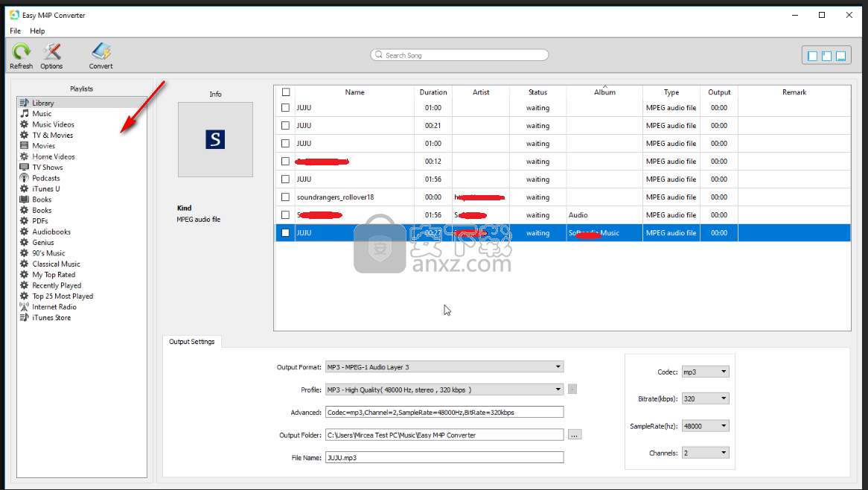Viewport: 868px width, 490px height.
Task: Select the Genius playlist
Action: pyautogui.click(x=43, y=243)
